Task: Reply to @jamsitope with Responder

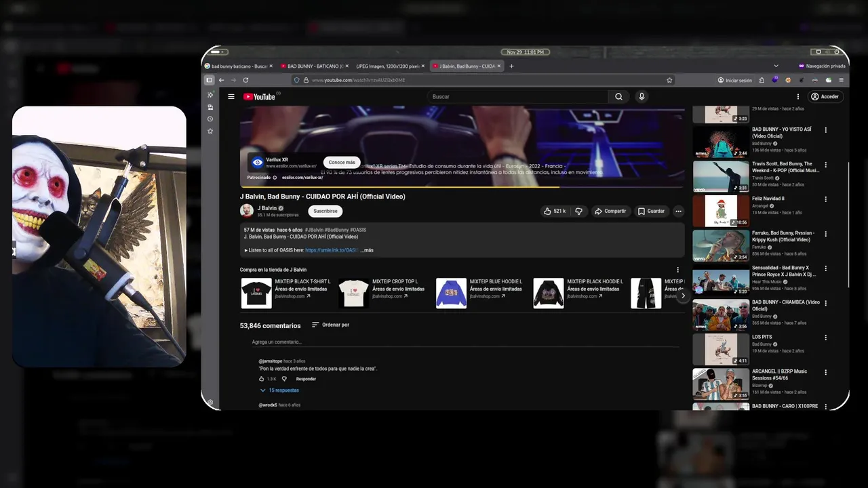Action: [306, 379]
